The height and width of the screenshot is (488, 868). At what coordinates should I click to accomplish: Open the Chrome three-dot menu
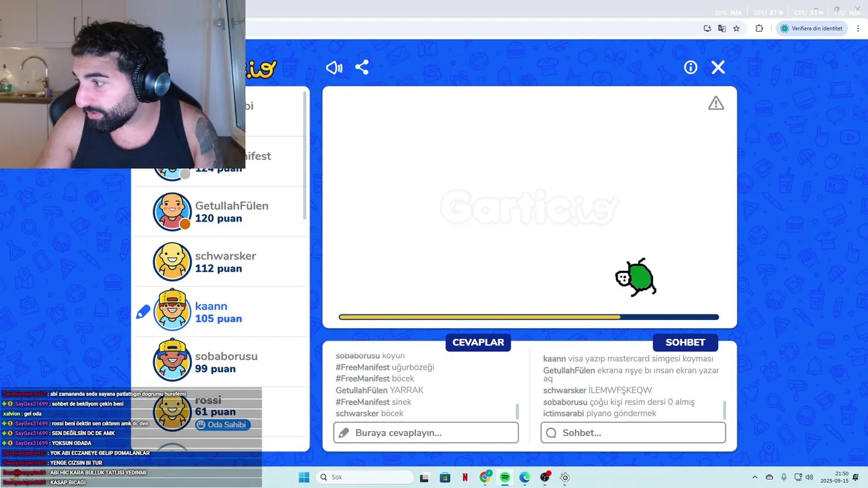858,28
